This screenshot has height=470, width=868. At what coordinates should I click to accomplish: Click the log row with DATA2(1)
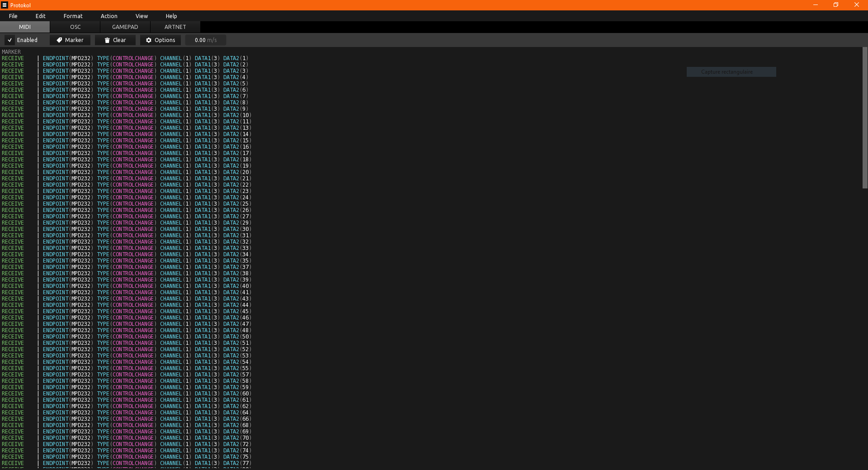pos(125,58)
